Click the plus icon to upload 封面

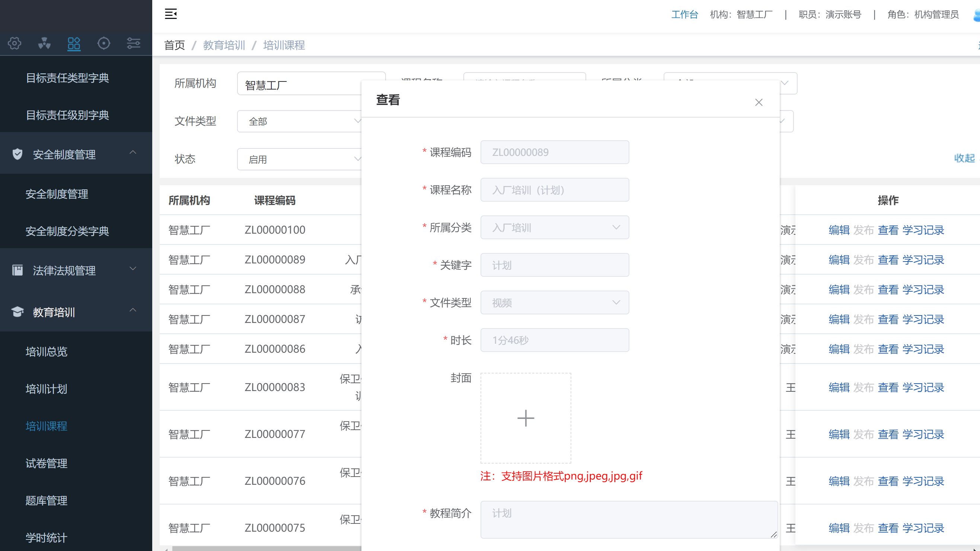tap(526, 418)
